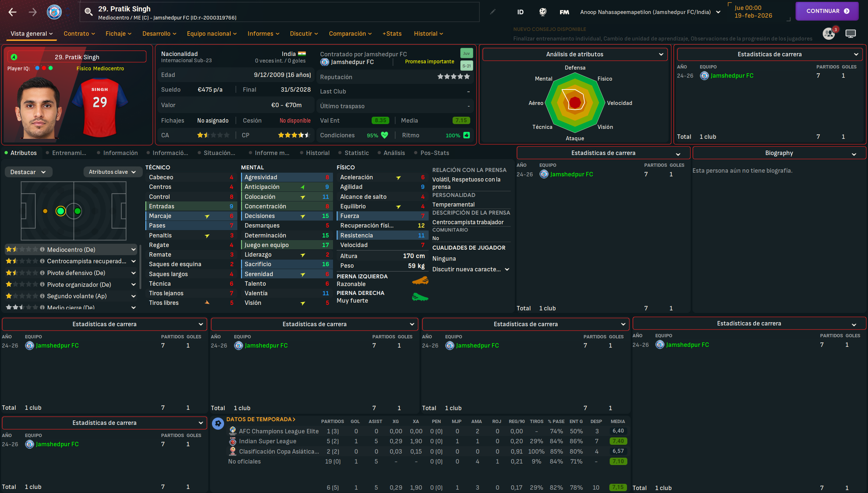The height and width of the screenshot is (493, 868).
Task: Click the green right foot boot icon
Action: (x=420, y=297)
